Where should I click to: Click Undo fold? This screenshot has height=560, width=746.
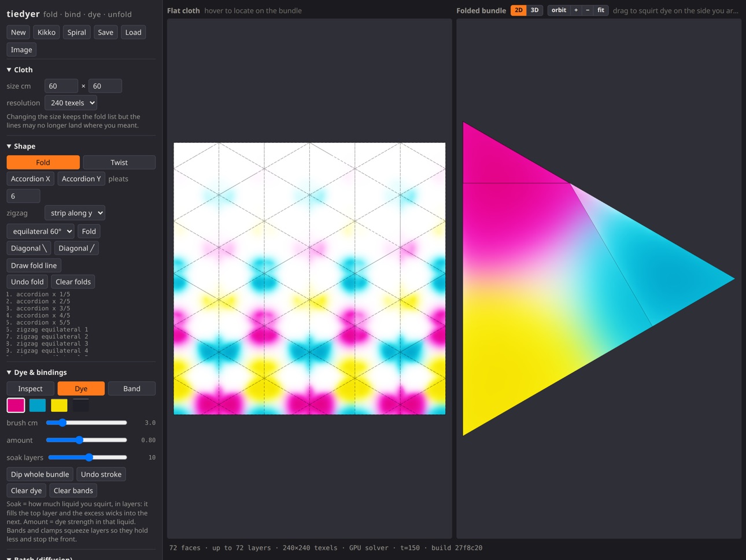[x=27, y=282]
